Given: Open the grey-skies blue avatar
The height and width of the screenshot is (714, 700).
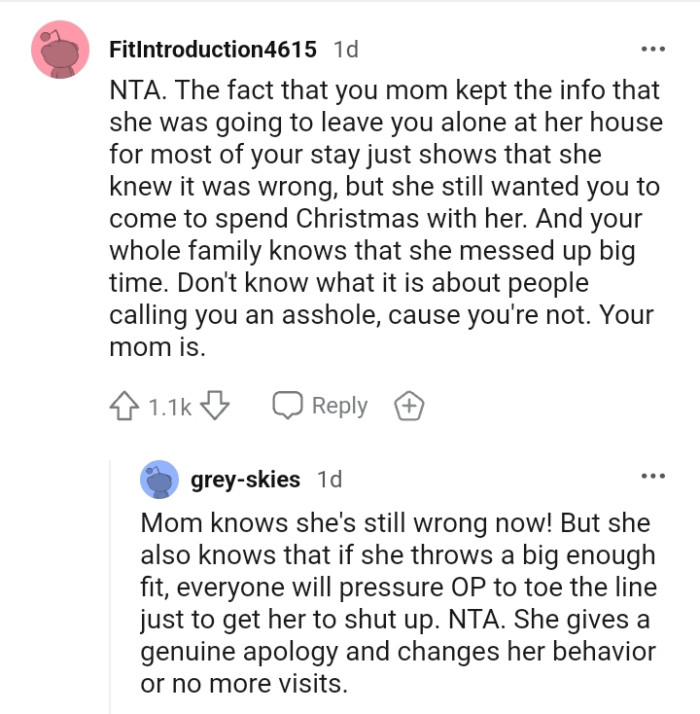Looking at the screenshot, I should pyautogui.click(x=161, y=480).
